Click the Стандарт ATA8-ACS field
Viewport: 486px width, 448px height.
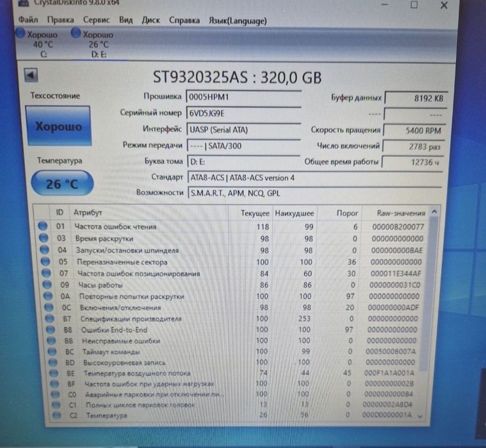(314, 178)
